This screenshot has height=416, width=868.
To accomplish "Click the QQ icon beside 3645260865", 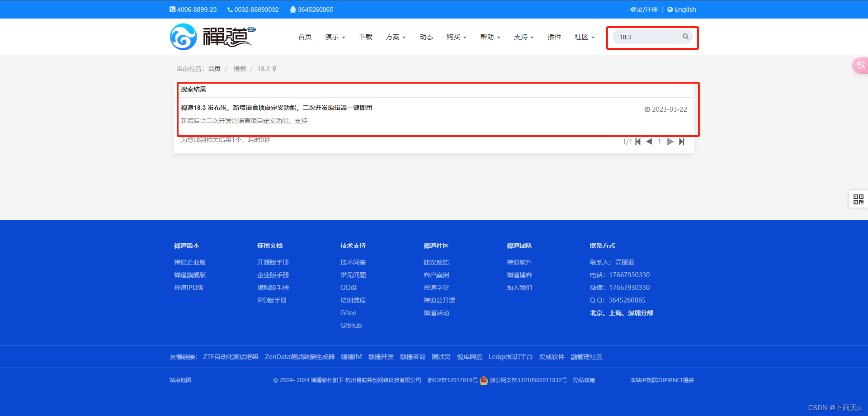I will [293, 9].
